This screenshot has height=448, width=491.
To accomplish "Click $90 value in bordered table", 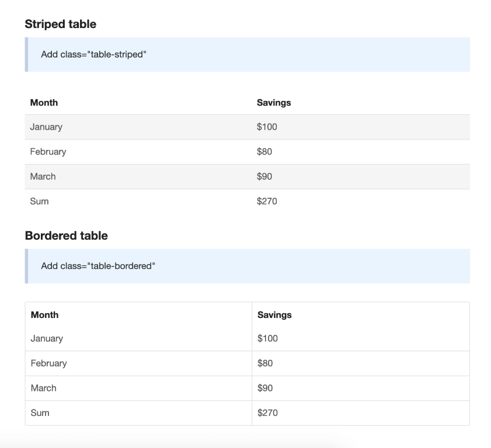I will (x=265, y=388).
